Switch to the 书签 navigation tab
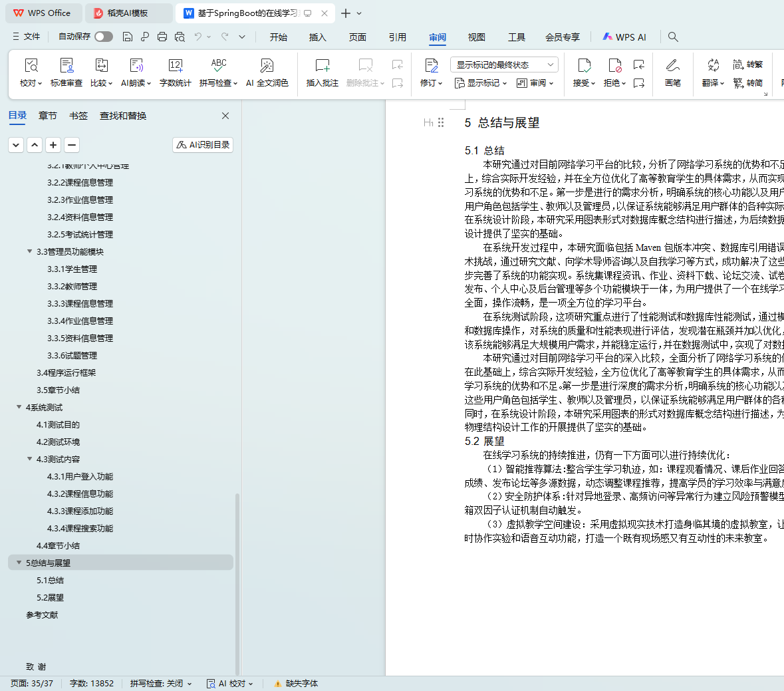This screenshot has width=784, height=691. click(x=78, y=116)
